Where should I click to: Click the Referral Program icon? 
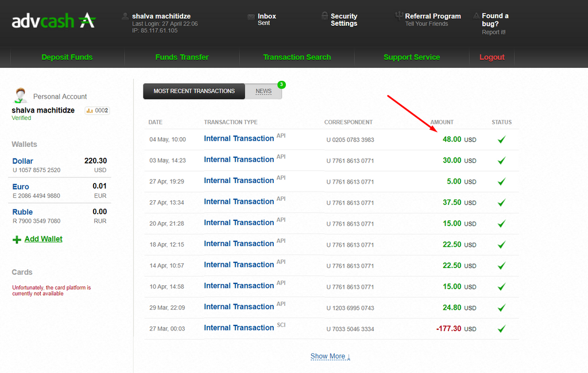point(399,15)
